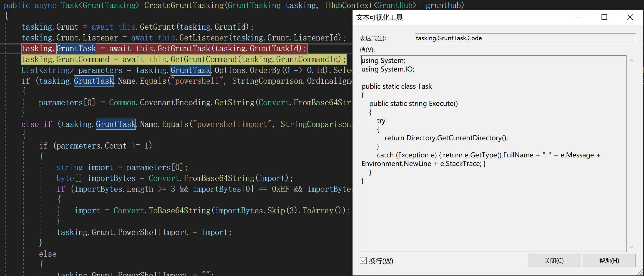The image size is (644, 276).
Task: Click 'Common.CovenantEncoding.GetString' expression
Action: pyautogui.click(x=182, y=103)
